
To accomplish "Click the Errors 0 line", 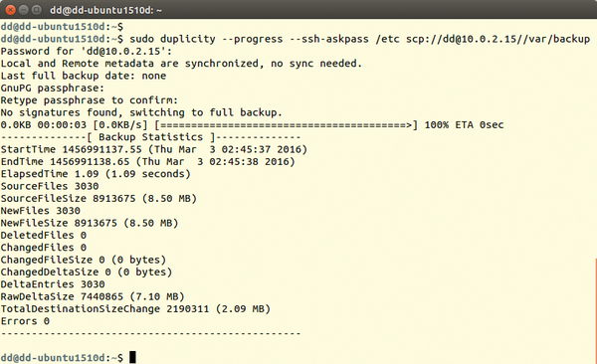I will click(25, 321).
